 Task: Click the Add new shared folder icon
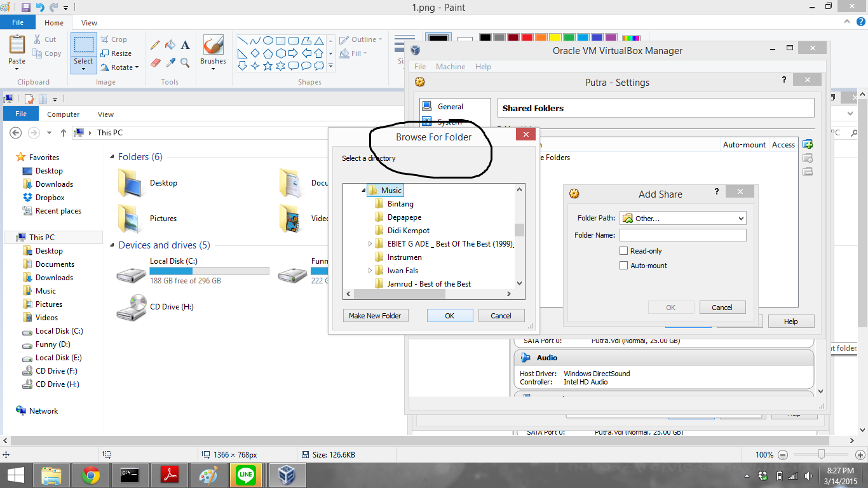click(x=808, y=144)
